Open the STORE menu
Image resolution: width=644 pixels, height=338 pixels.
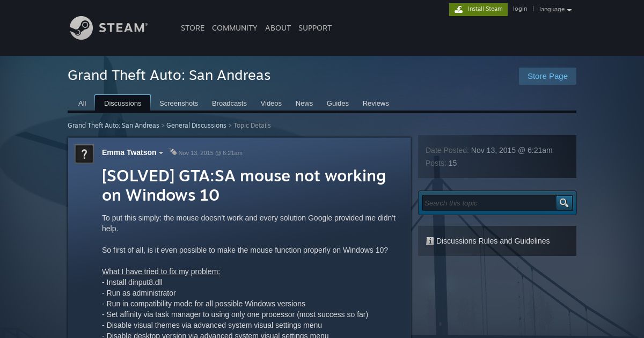[193, 28]
